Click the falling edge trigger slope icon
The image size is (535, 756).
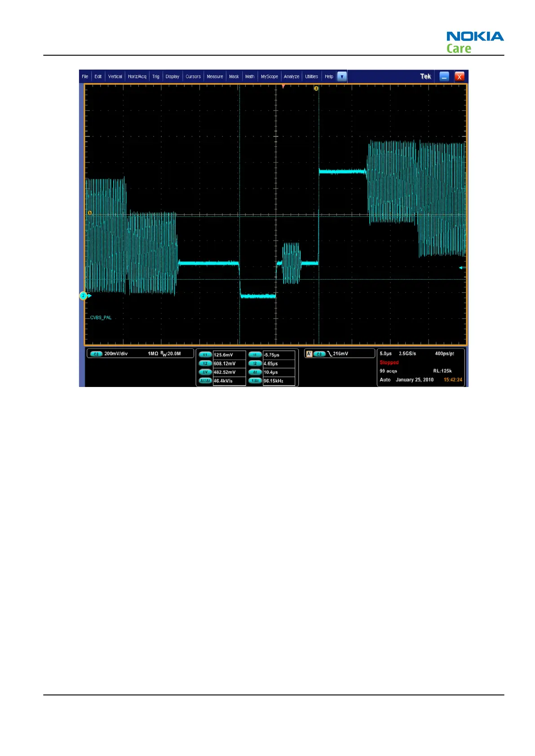pos(329,354)
